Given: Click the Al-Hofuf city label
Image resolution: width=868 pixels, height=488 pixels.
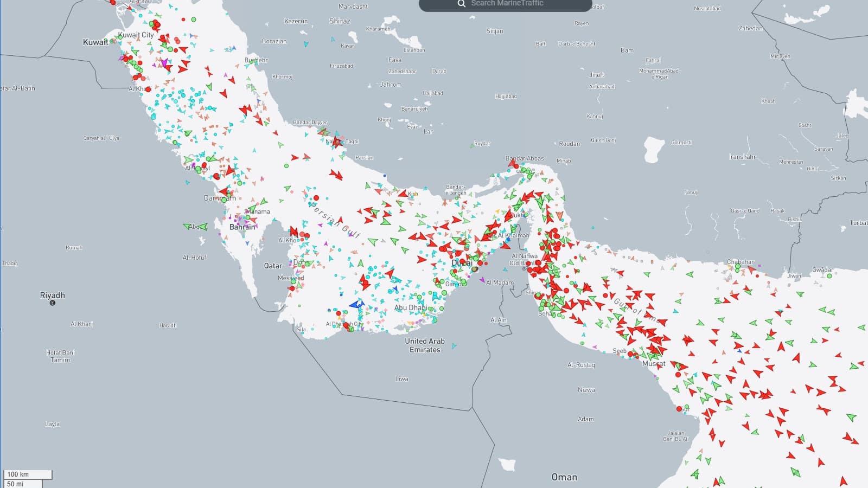Looking at the screenshot, I should pyautogui.click(x=194, y=258).
